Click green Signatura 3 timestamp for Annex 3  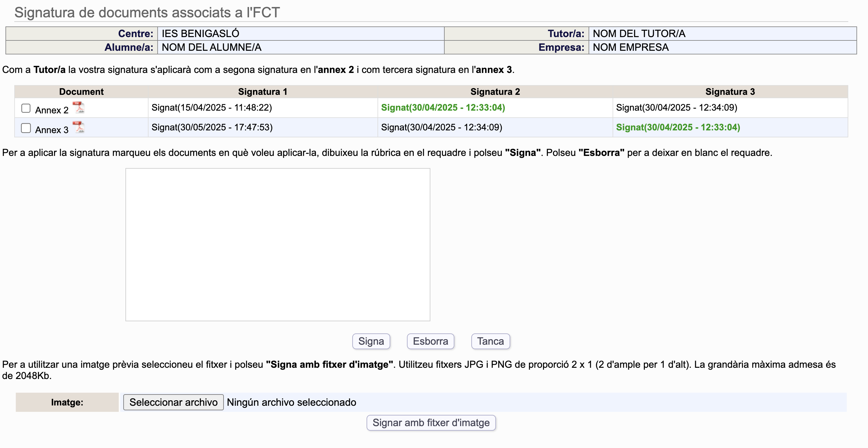678,127
